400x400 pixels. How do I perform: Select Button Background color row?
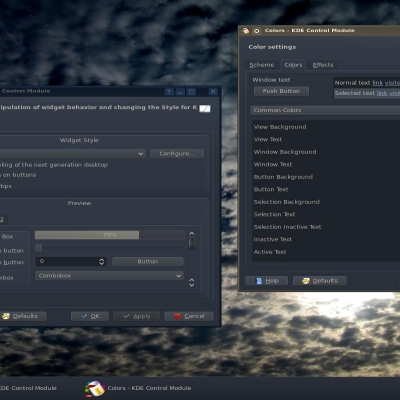(326, 177)
